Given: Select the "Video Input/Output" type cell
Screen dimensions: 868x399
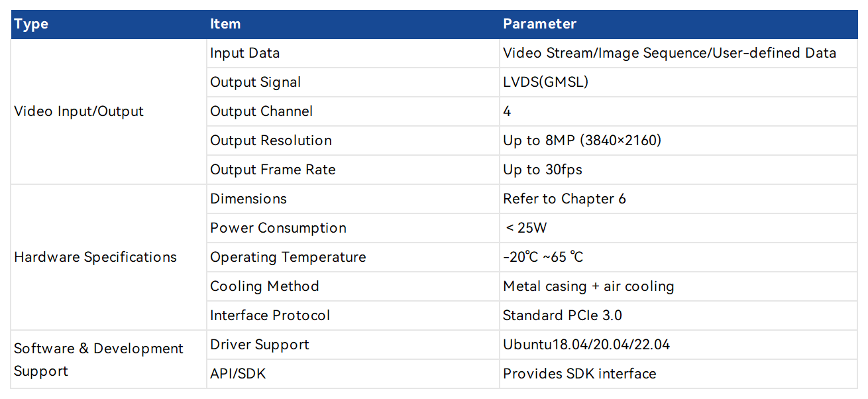Looking at the screenshot, I should coord(79,111).
